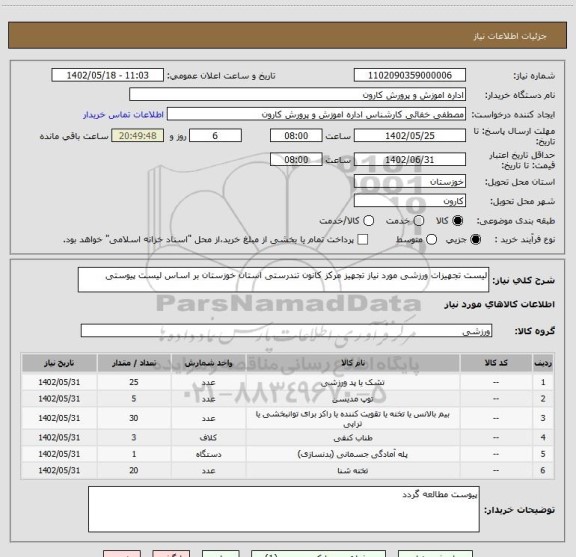Click the unit کلاف in row 4
The image size is (576, 557).
(x=208, y=438)
